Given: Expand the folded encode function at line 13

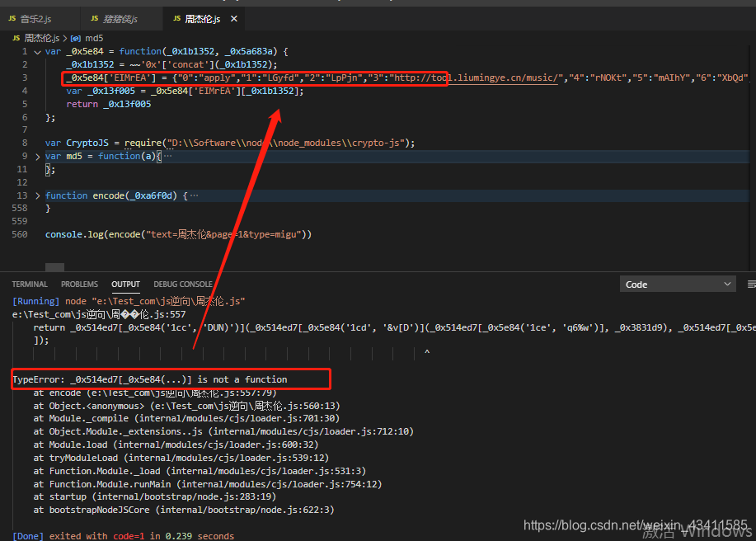Looking at the screenshot, I should [x=38, y=195].
